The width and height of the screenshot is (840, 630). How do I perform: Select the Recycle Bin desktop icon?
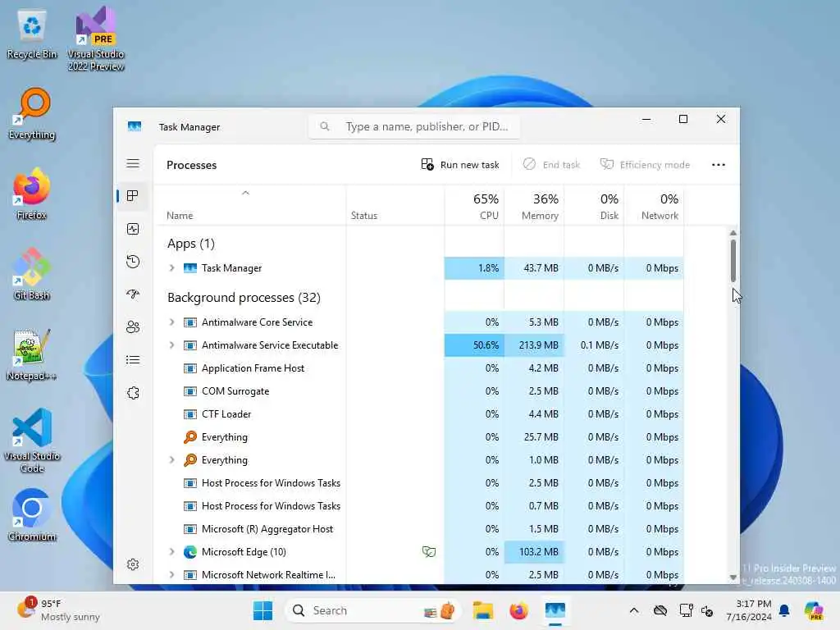pos(32,33)
